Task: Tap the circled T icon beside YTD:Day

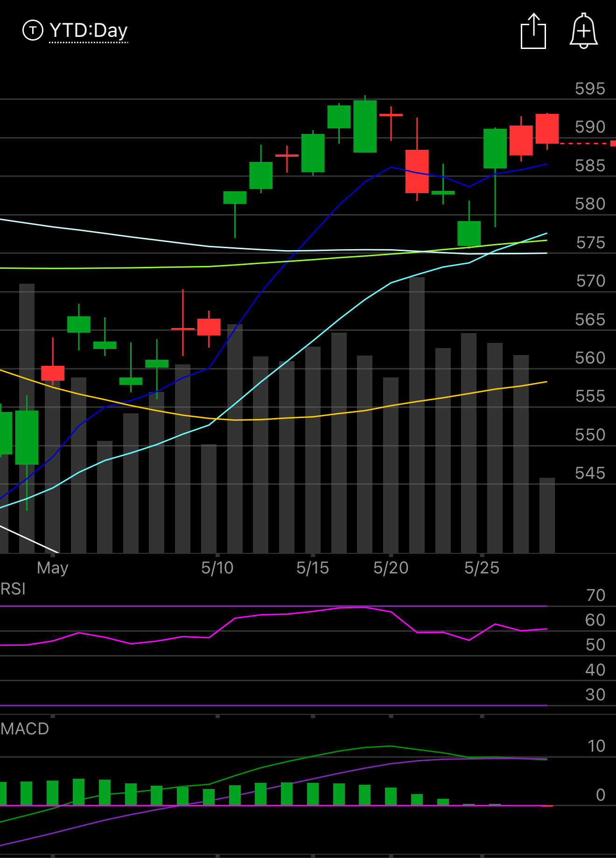Action: 33,31
